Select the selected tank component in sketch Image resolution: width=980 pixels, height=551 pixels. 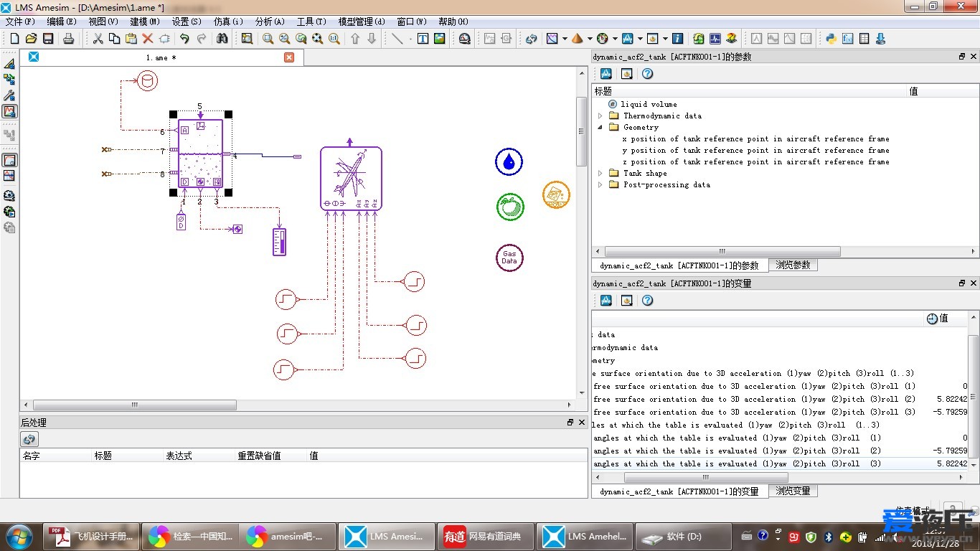click(x=200, y=153)
